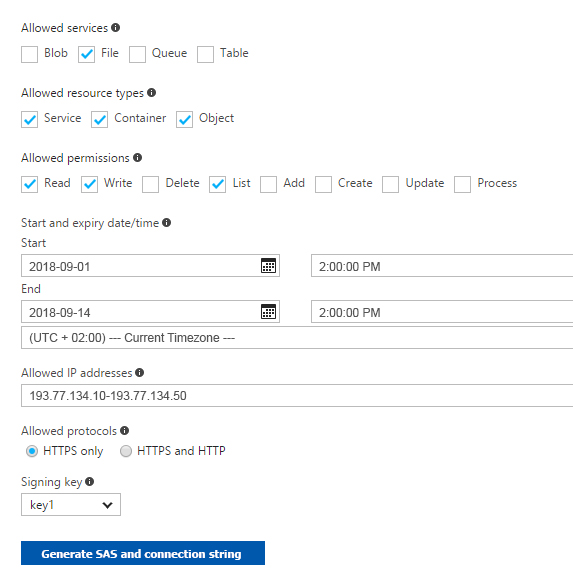Click the Signing key info icon

[x=89, y=482]
